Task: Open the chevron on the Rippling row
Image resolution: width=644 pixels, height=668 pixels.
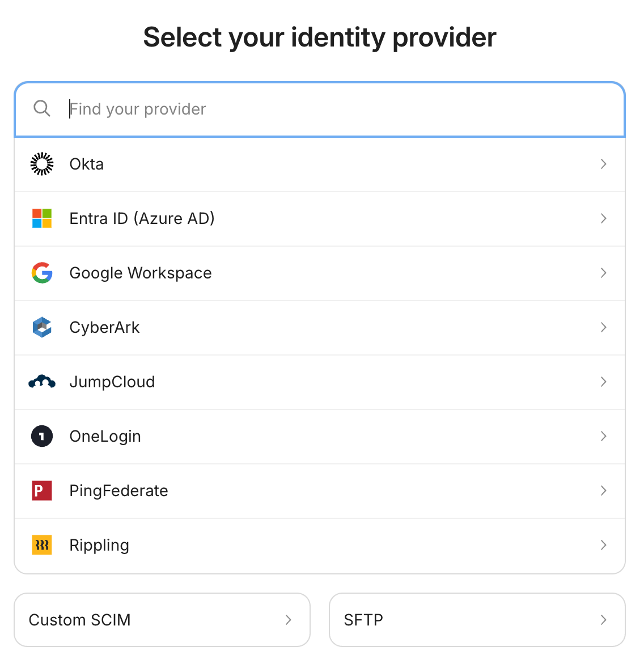Action: pos(604,546)
